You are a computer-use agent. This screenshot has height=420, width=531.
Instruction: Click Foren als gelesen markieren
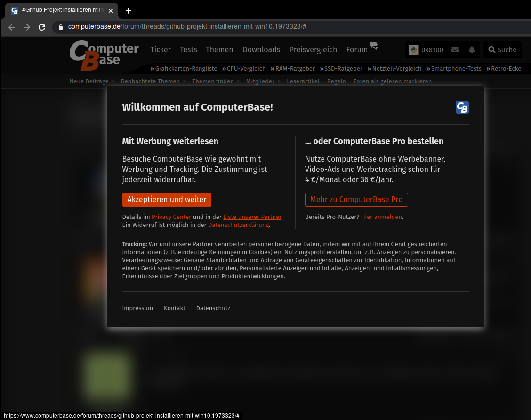pos(393,81)
